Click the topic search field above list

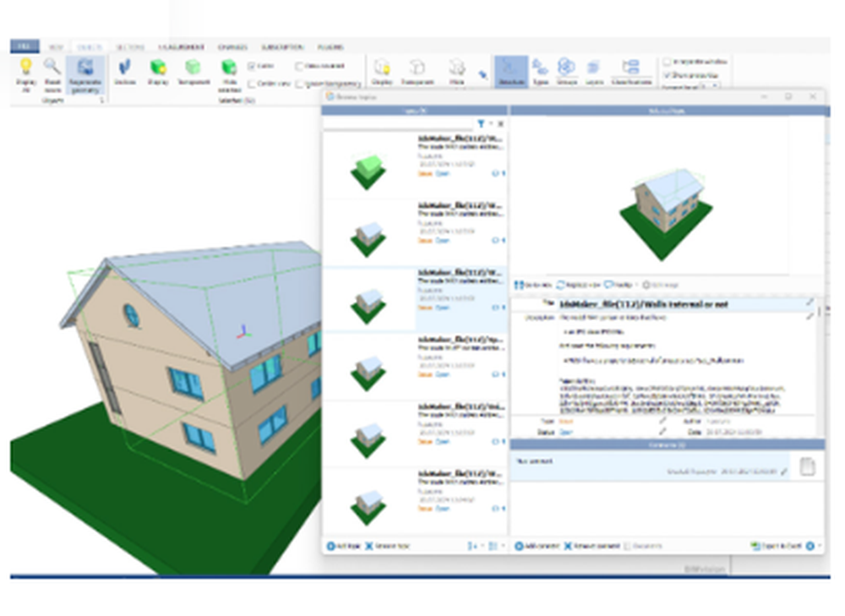click(x=398, y=124)
